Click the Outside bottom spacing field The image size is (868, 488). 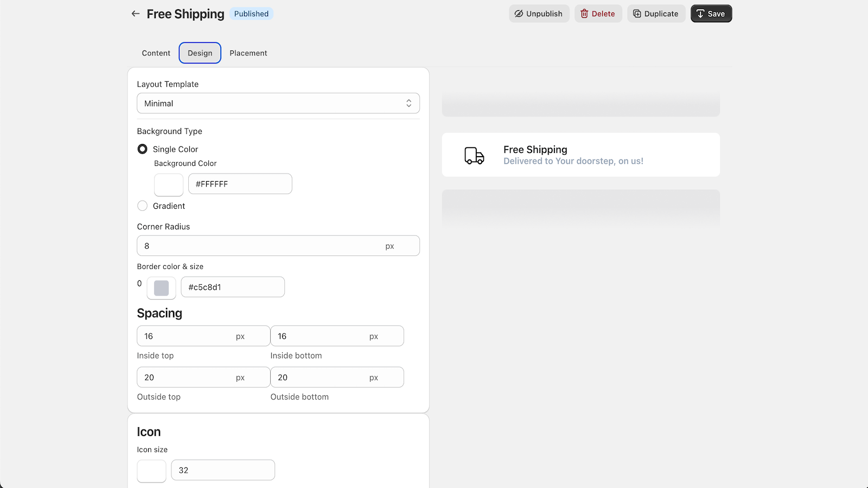coord(337,377)
